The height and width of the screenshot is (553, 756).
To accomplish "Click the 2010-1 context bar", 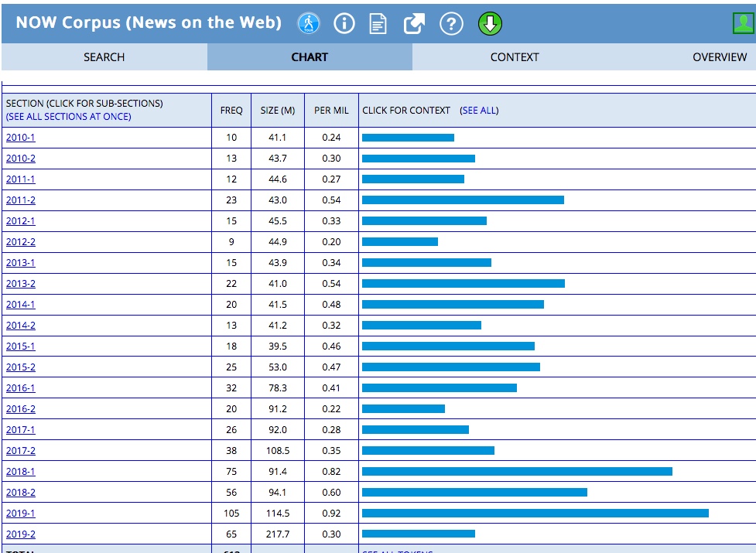I will (408, 138).
